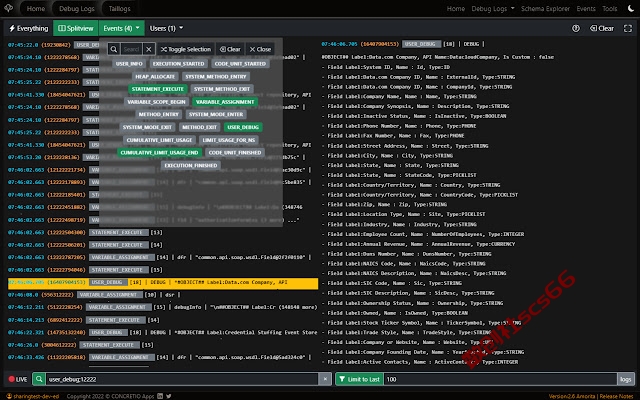
Task: Expand the Debug Logs menu in the right navbar
Action: (x=493, y=8)
